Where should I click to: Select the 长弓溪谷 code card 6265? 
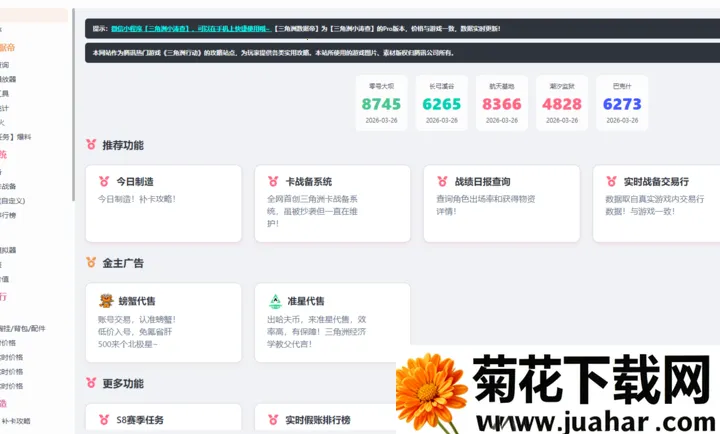click(x=441, y=103)
